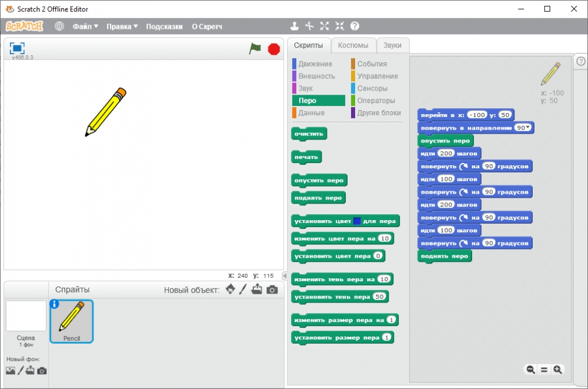Screen dimensions: 588x389
Task: Switch to the Костюмы tab
Action: pos(353,45)
